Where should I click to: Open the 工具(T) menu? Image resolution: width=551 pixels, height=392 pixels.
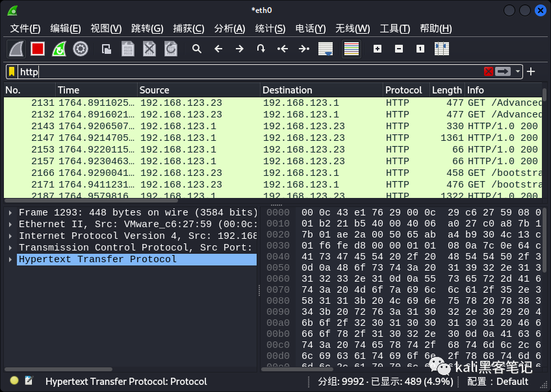(395, 29)
